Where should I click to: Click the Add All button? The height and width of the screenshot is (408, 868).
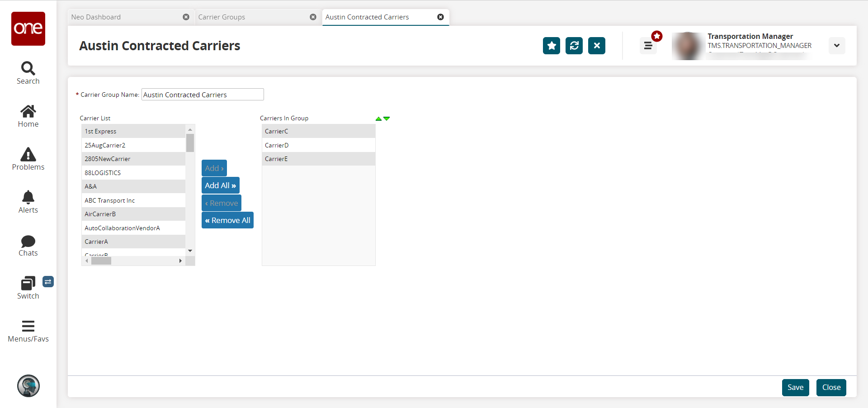pyautogui.click(x=221, y=185)
